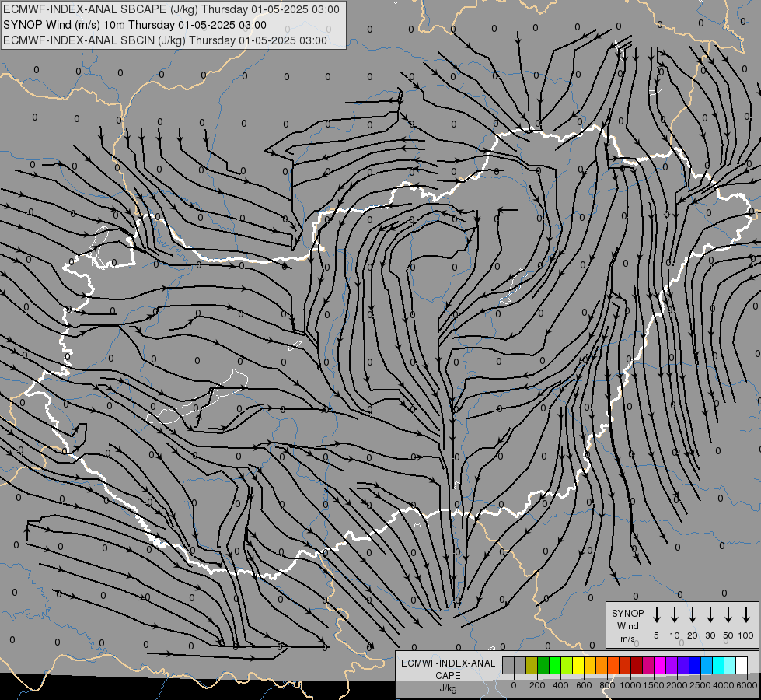
Task: Click the 1000 tick label on CAPE scale
Action: [630, 685]
